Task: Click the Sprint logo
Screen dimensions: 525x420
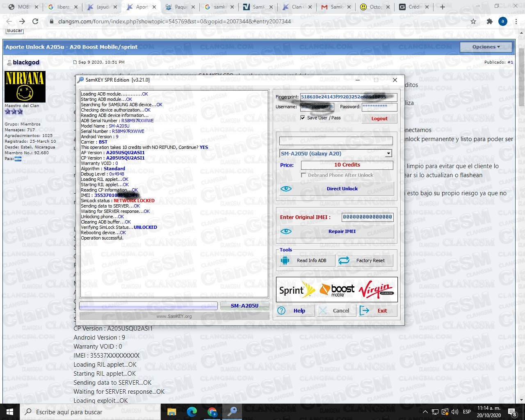Action: click(x=297, y=290)
